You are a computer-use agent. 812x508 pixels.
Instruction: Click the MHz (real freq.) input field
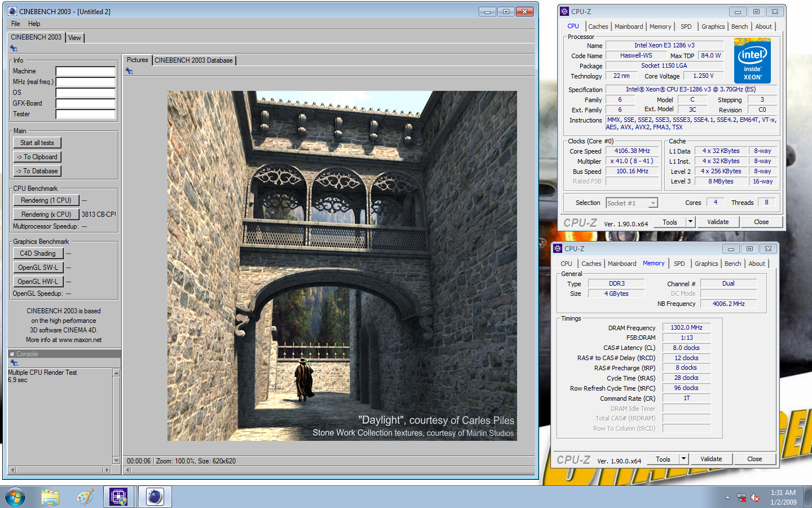pyautogui.click(x=85, y=82)
